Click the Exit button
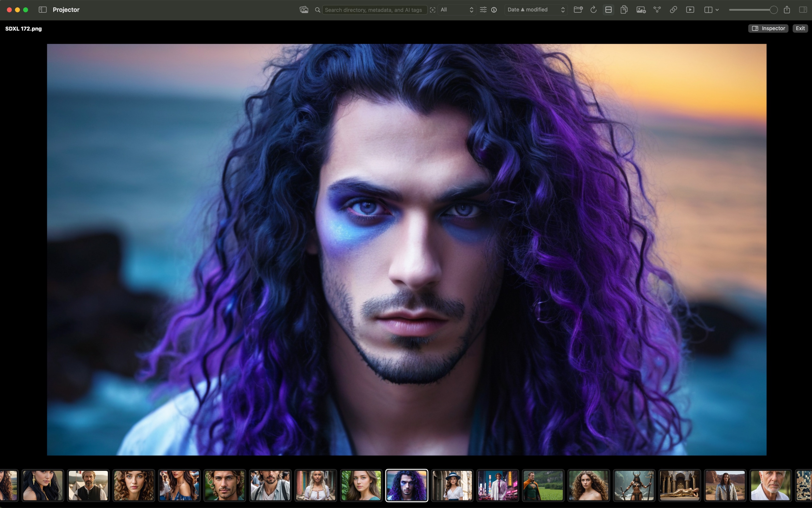812x508 pixels. [800, 28]
